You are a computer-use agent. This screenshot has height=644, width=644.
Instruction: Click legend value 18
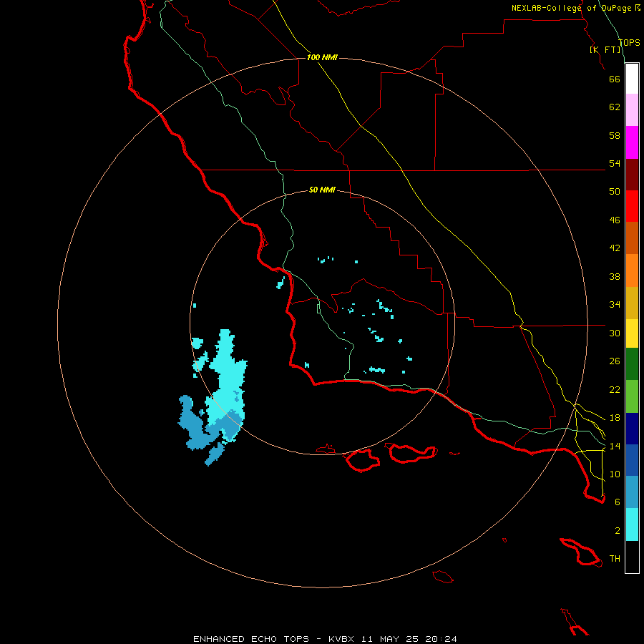(x=615, y=418)
